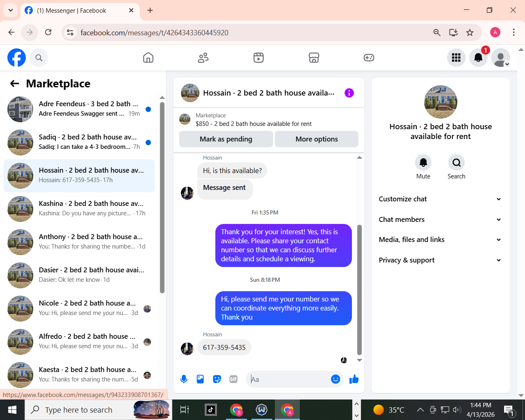525x420 pixels.
Task: Go back in browser history
Action: (11, 32)
